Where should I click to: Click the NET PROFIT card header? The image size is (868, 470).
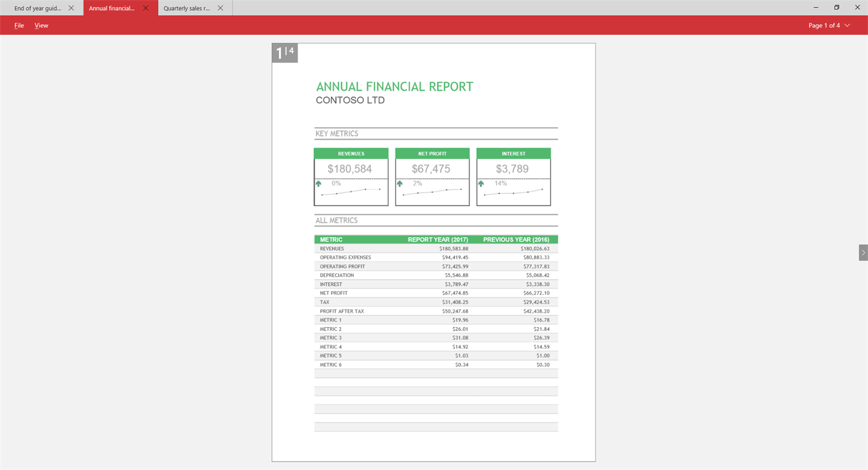click(x=432, y=154)
